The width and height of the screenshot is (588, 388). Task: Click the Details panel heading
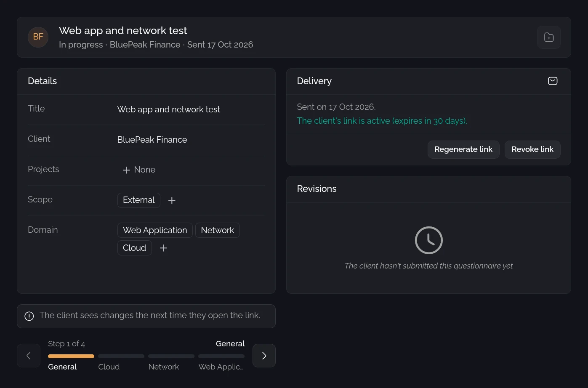[x=42, y=81]
